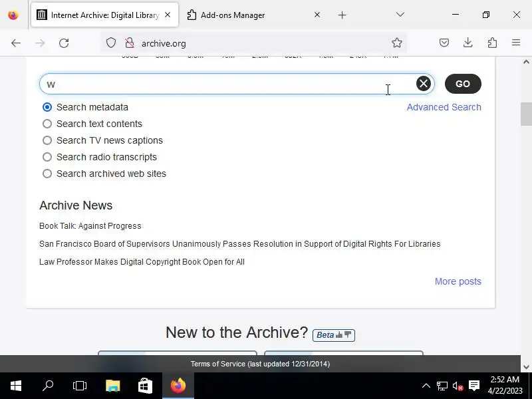This screenshot has width=532, height=399.
Task: Open Terms of Service notice
Action: (260, 364)
